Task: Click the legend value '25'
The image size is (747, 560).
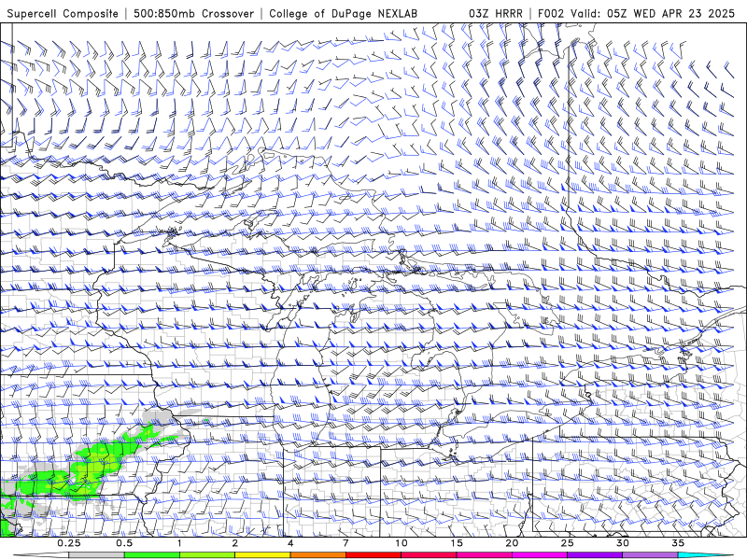Action: coord(568,543)
